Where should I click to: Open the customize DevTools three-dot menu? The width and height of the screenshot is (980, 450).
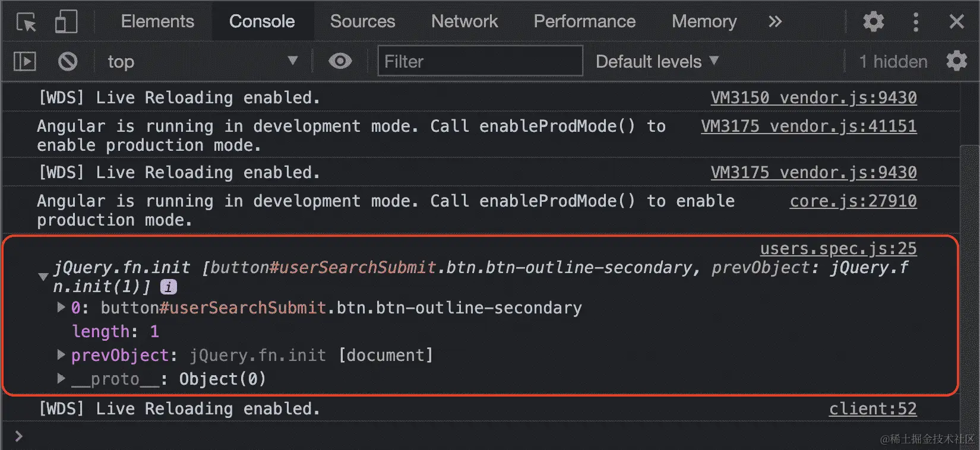pos(915,21)
